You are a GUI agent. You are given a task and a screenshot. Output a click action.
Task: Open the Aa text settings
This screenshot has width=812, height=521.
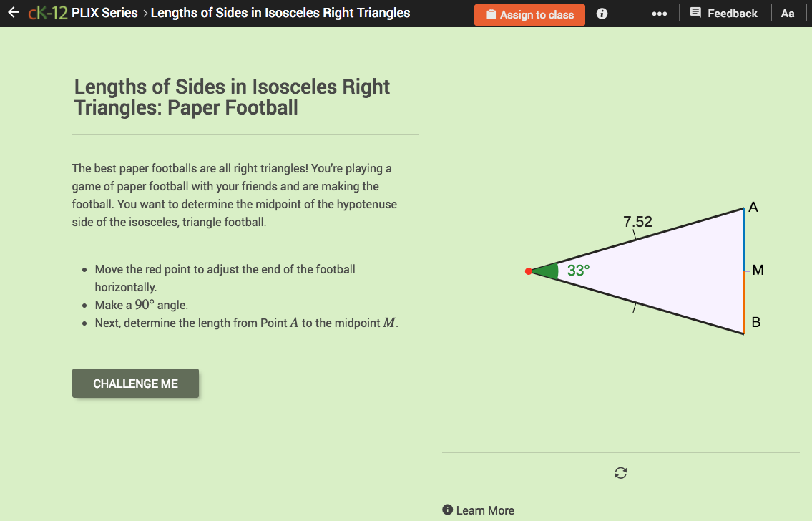[788, 13]
